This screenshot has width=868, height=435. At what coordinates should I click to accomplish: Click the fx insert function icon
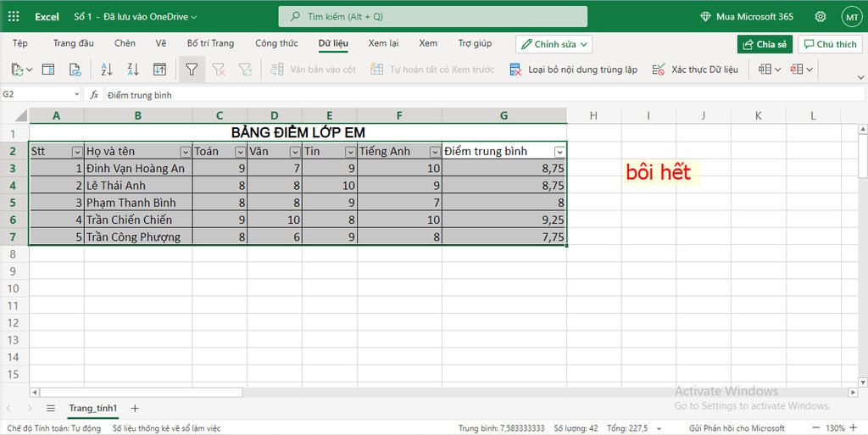point(94,95)
